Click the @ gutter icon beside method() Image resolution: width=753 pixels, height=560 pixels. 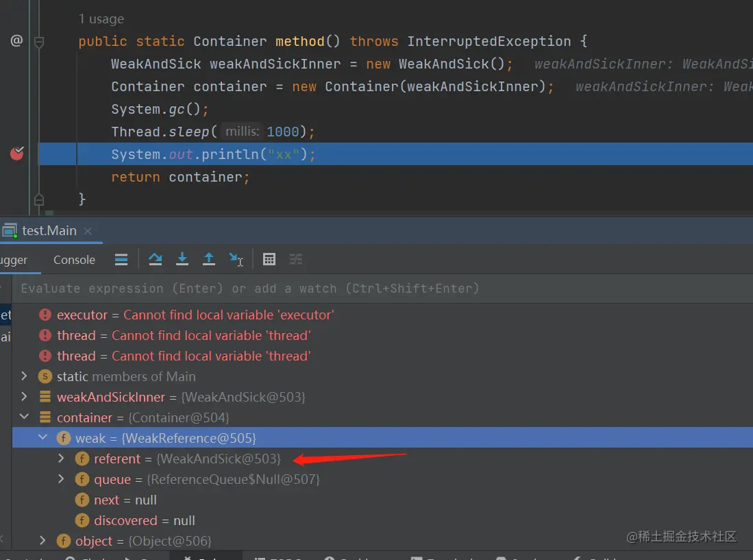(16, 40)
